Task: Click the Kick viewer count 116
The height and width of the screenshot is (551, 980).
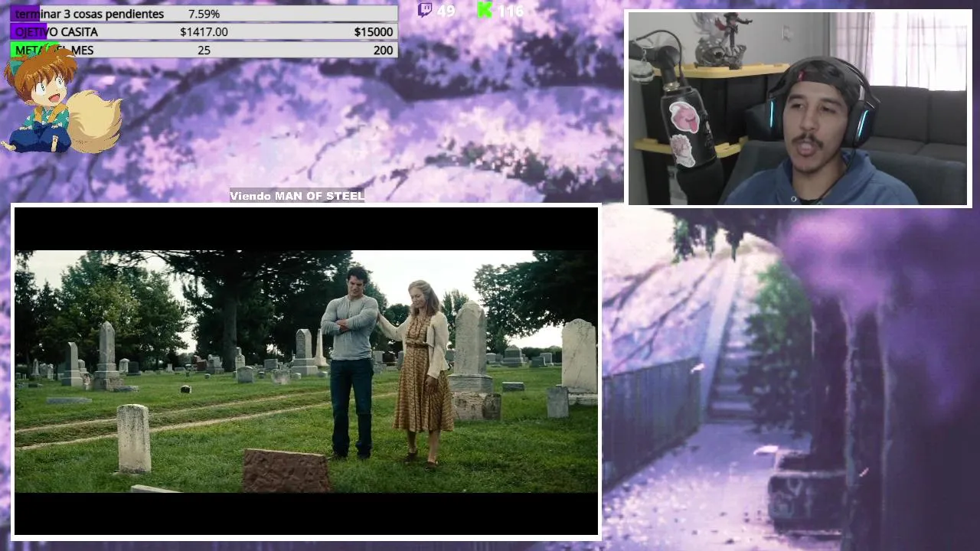Action: click(510, 11)
